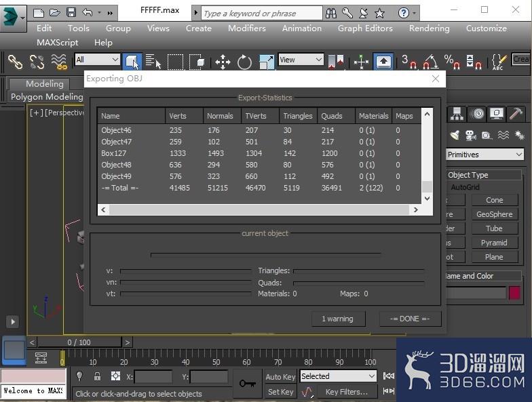
Task: Activate the Select and Rotate tool
Action: tap(244, 62)
